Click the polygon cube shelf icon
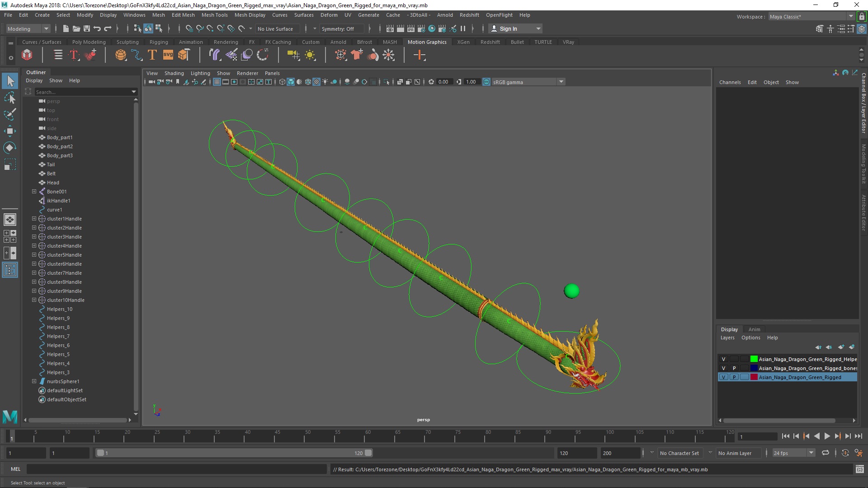 pyautogui.click(x=183, y=55)
